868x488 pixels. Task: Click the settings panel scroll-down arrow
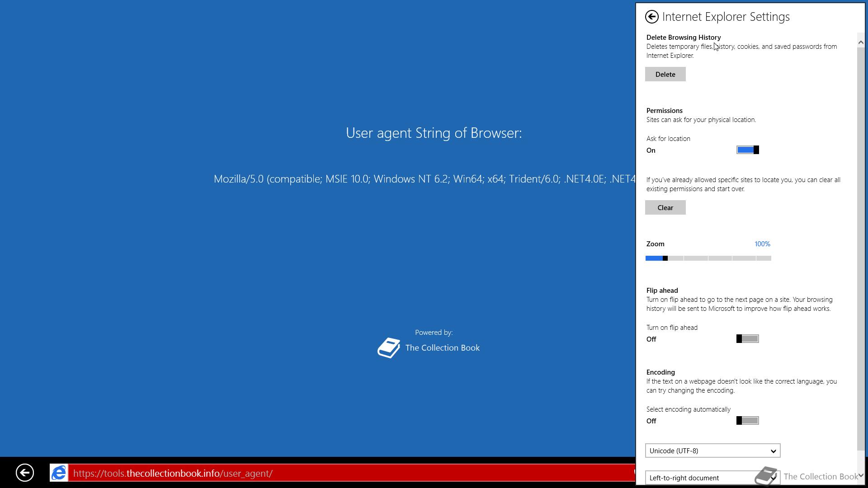pos(861,475)
